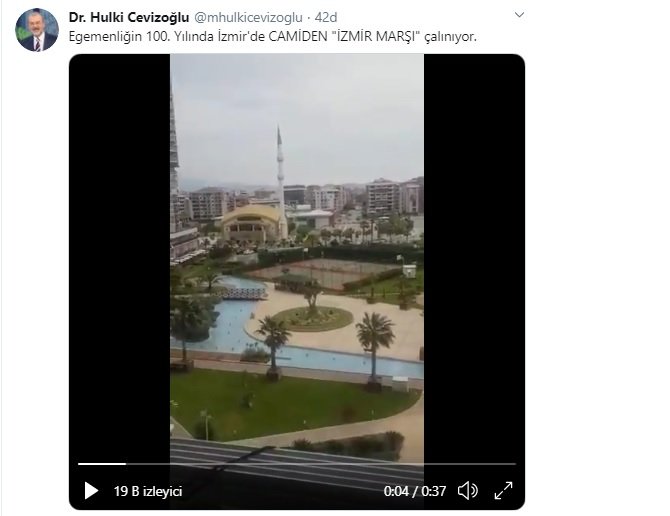
Task: Click the left black letterbox area of video
Action: click(120, 256)
